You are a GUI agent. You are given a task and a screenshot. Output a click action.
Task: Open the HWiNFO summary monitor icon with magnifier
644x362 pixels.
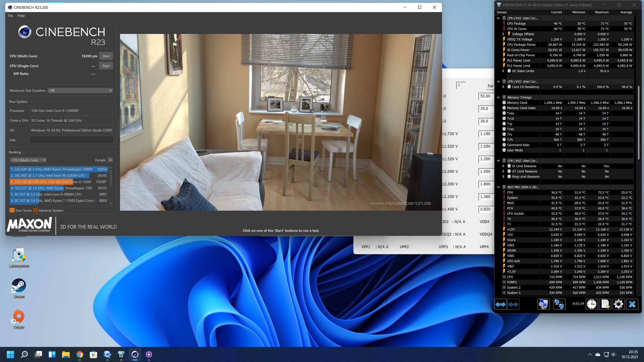(543, 304)
